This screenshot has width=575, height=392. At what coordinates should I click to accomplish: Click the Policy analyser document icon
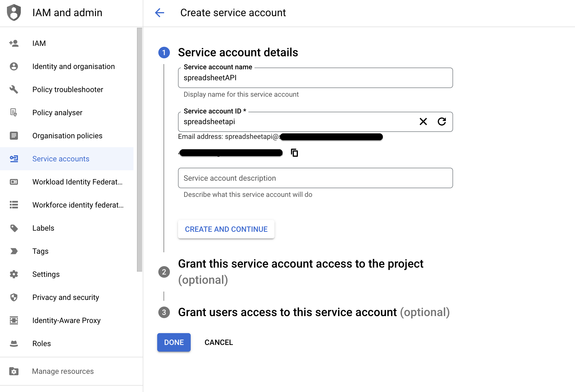click(x=14, y=113)
